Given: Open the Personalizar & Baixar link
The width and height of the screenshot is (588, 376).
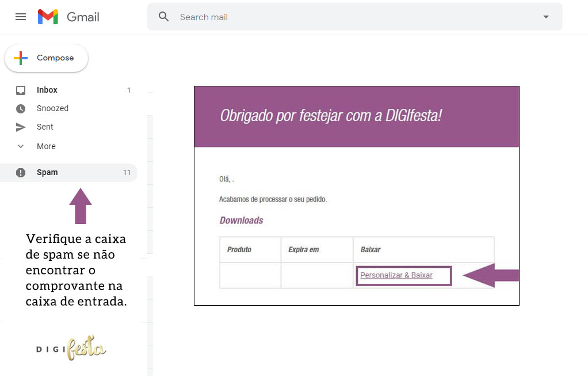Looking at the screenshot, I should point(396,275).
